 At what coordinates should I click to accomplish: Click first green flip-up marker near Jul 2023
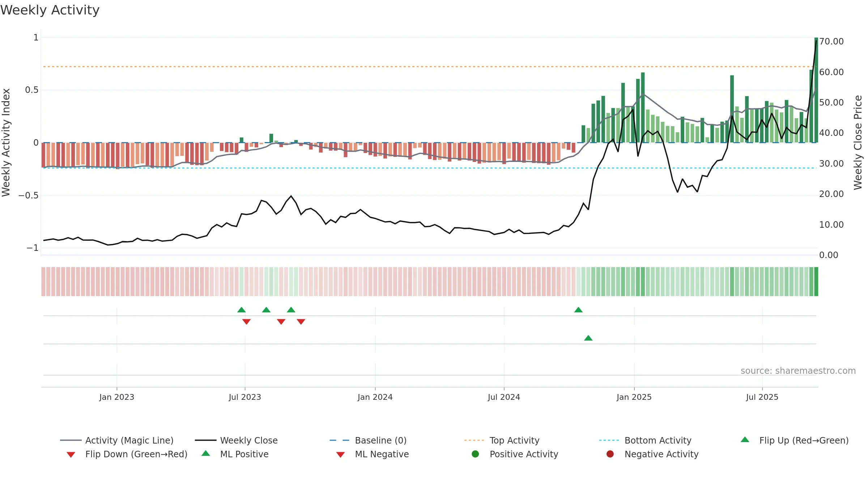coord(242,310)
